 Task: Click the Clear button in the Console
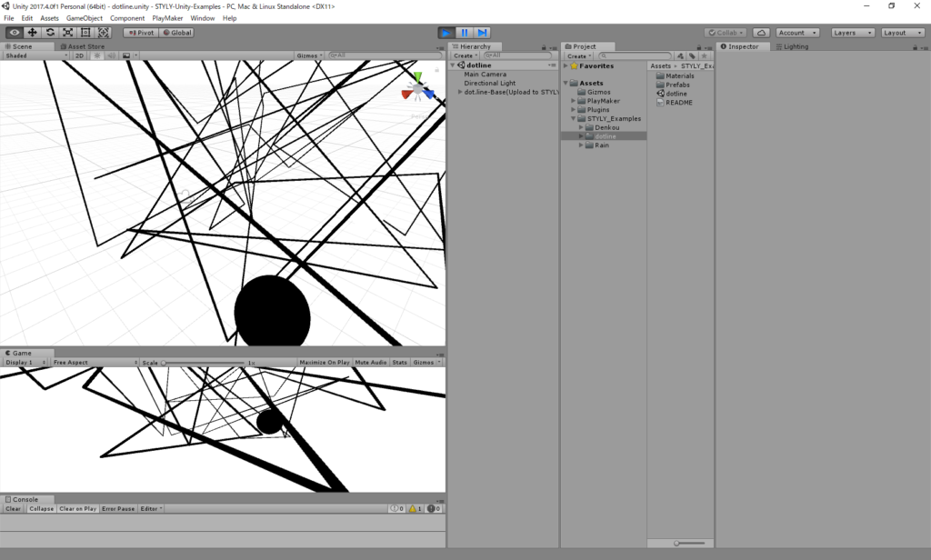pos(12,509)
